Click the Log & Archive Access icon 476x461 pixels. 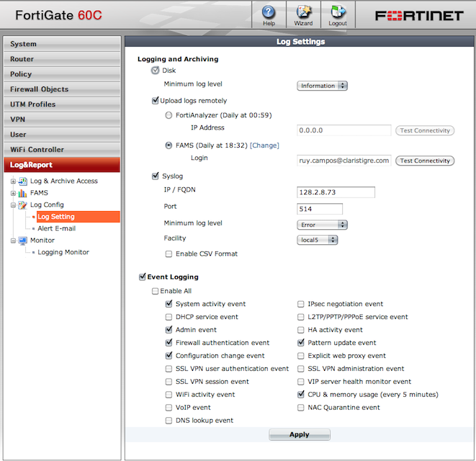point(23,182)
